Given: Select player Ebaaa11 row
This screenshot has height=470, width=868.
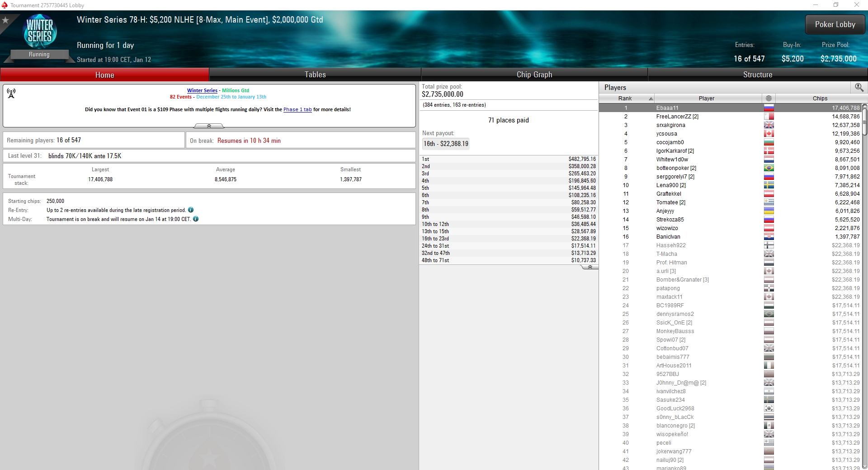Looking at the screenshot, I should tap(731, 108).
